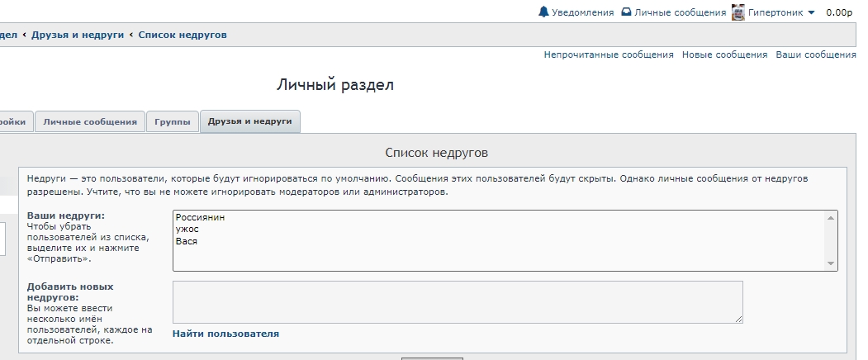
Task: Click the Найти пользователя link
Action: pyautogui.click(x=225, y=334)
